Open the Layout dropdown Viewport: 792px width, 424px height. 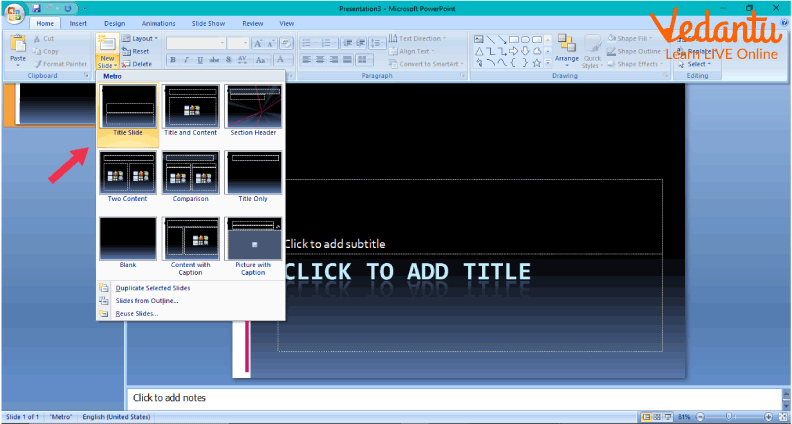tap(141, 38)
